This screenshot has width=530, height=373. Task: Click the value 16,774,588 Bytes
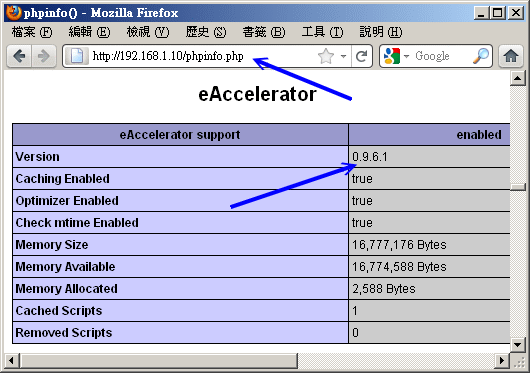tap(399, 267)
